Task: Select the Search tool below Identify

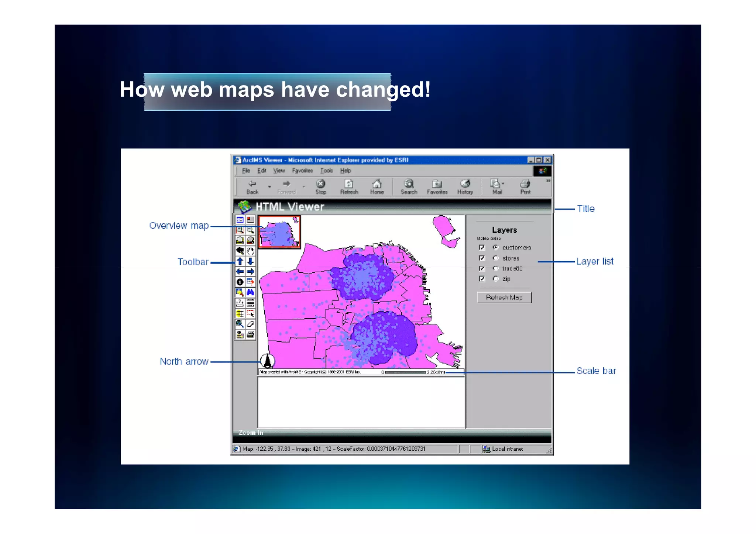Action: pyautogui.click(x=240, y=293)
